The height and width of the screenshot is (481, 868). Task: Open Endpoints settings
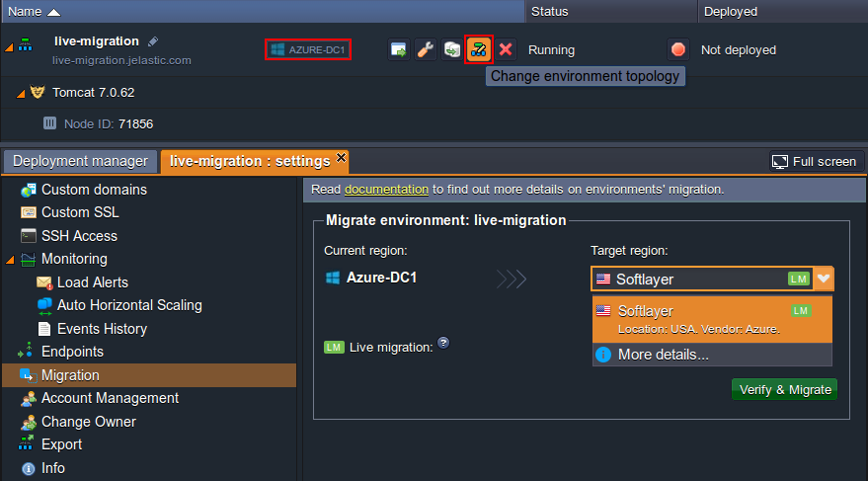[72, 352]
